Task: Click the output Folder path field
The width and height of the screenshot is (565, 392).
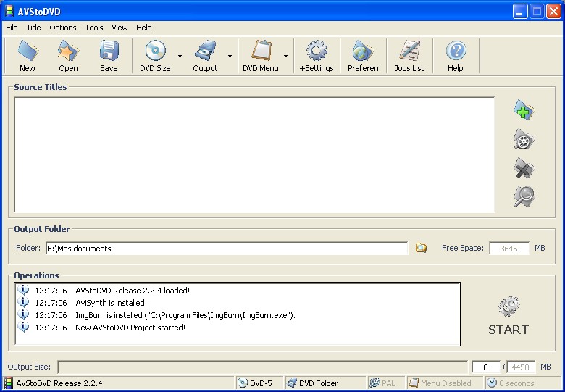Action: click(226, 249)
